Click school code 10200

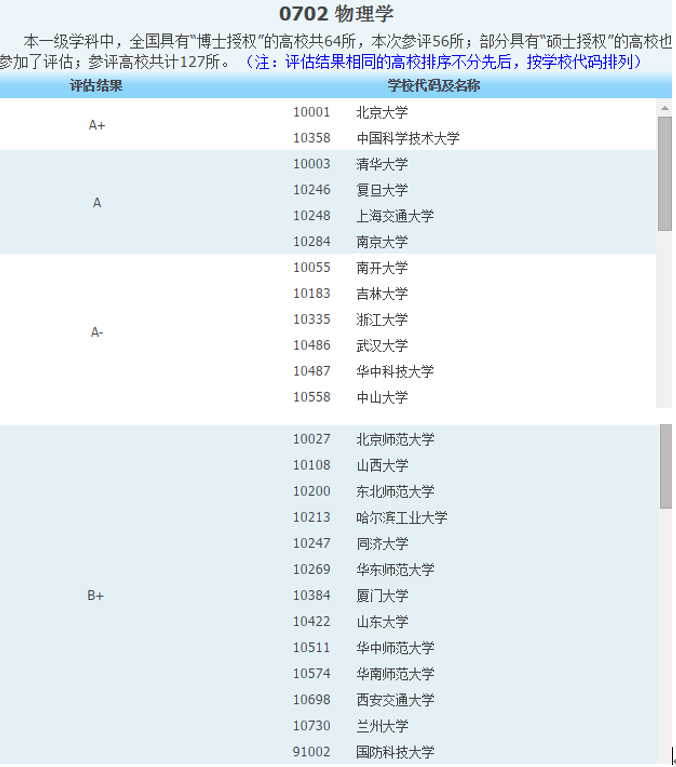312,491
